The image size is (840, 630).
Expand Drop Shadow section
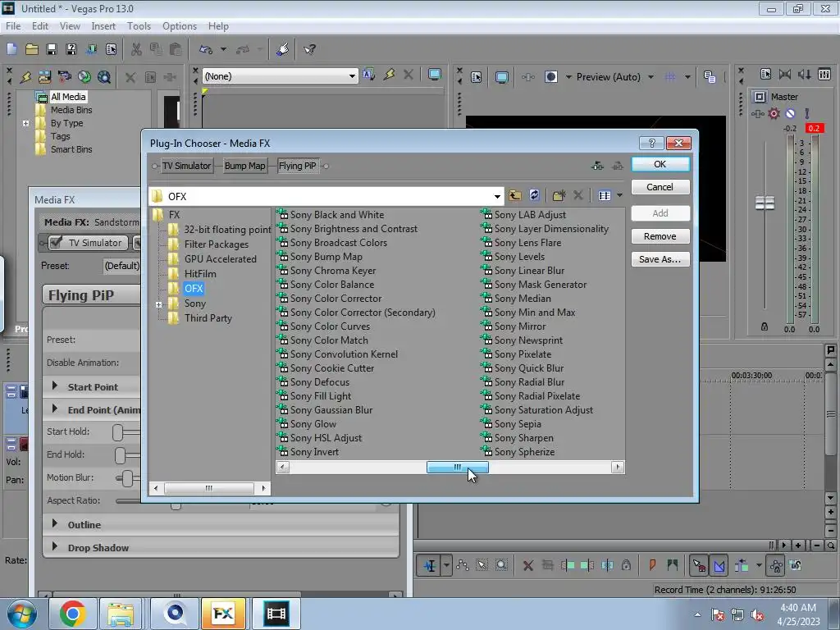pos(55,546)
